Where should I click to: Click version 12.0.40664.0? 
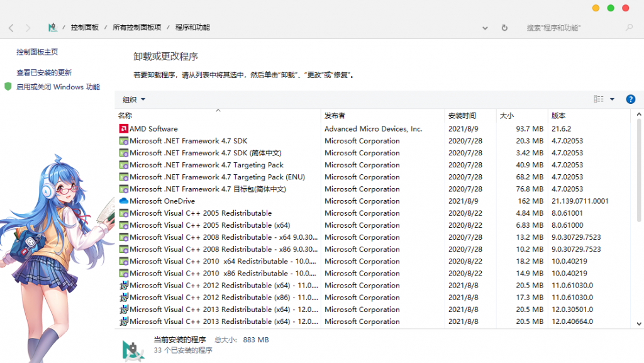point(572,321)
